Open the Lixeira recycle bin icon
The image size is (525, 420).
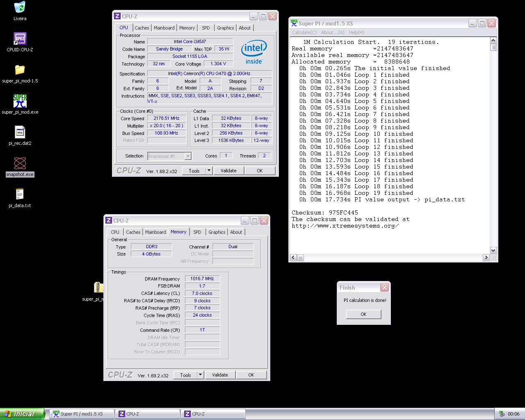point(20,7)
